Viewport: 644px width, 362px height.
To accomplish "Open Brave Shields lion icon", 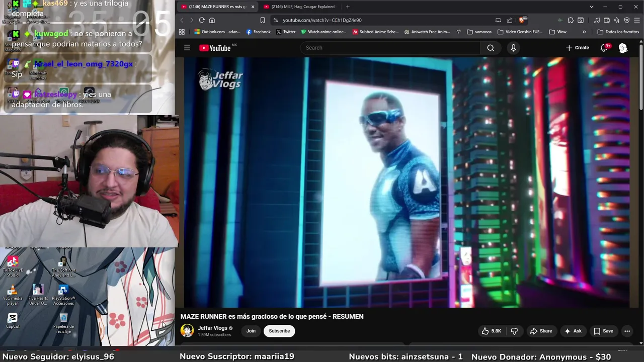I will [x=522, y=20].
